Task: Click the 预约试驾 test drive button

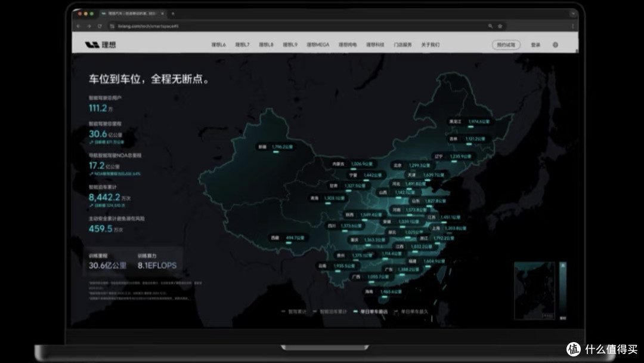Action: pos(506,44)
